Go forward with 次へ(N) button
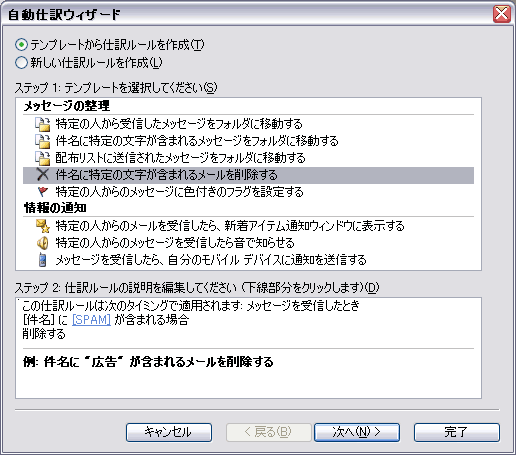The width and height of the screenshot is (516, 455). pyautogui.click(x=357, y=432)
